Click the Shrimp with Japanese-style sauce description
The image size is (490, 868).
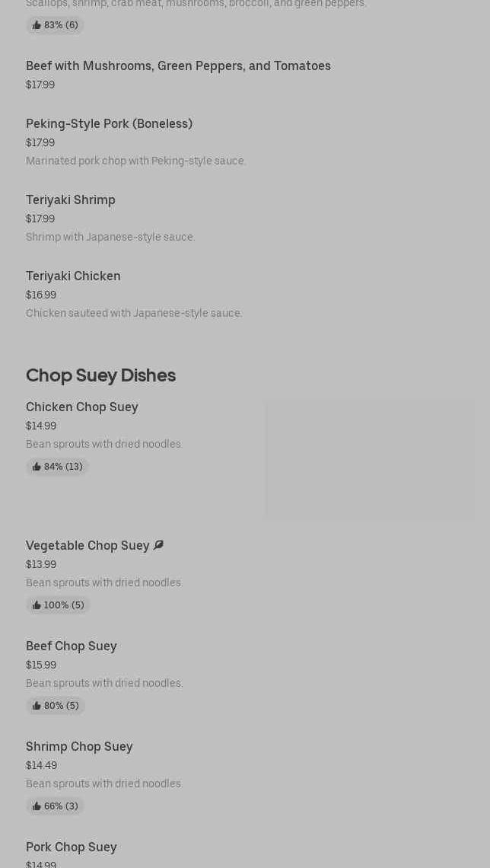(x=110, y=237)
